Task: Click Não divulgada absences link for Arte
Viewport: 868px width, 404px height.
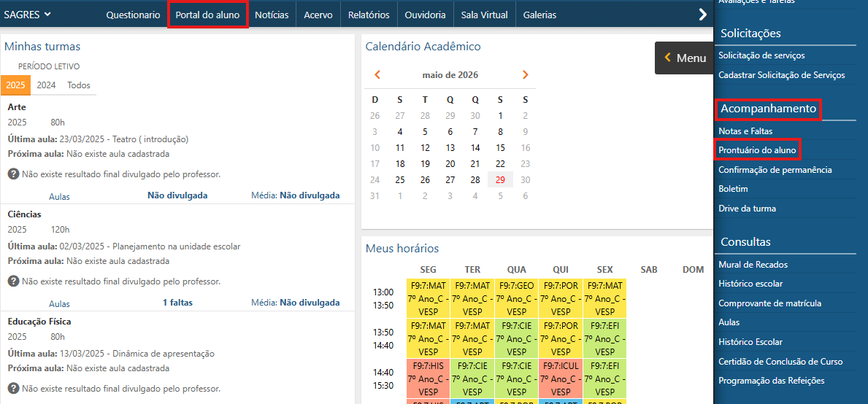Action: 177,195
